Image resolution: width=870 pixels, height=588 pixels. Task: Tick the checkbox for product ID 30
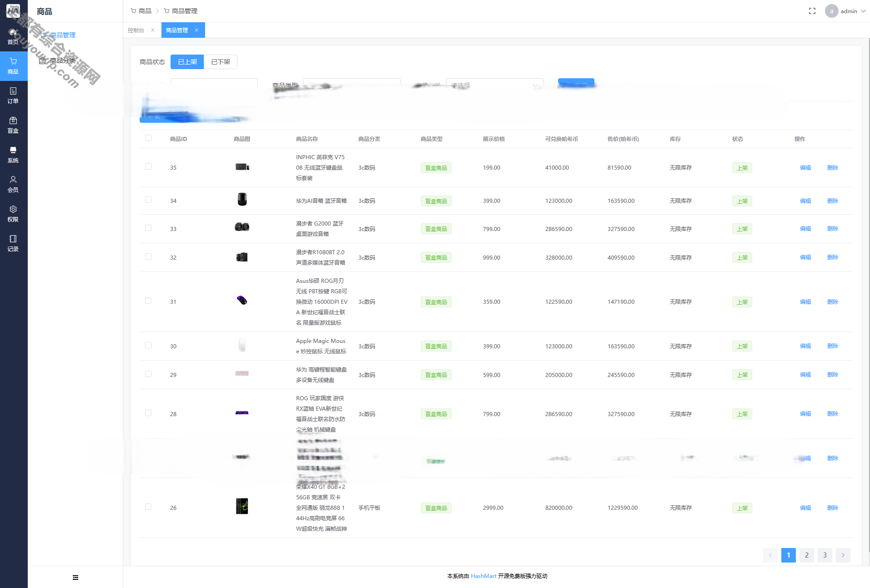point(148,345)
